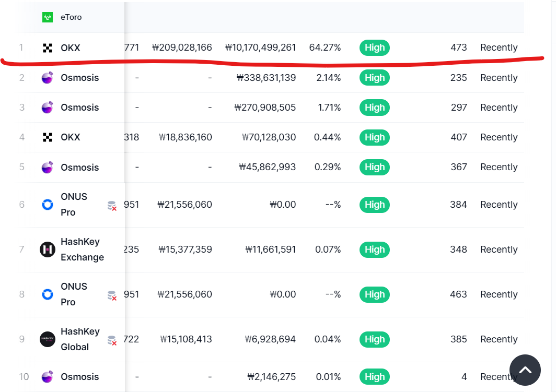Open the Osmosis link in row 3

pyautogui.click(x=80, y=108)
